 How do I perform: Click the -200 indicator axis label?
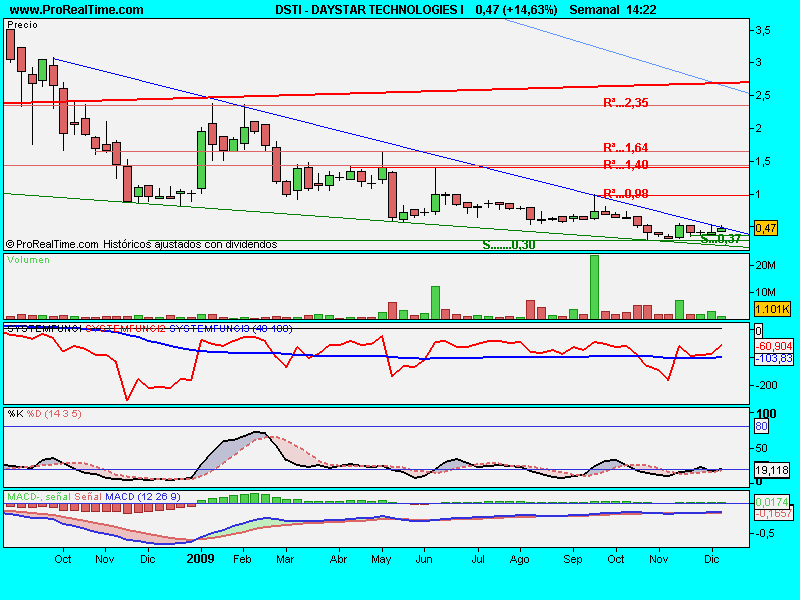[766, 385]
